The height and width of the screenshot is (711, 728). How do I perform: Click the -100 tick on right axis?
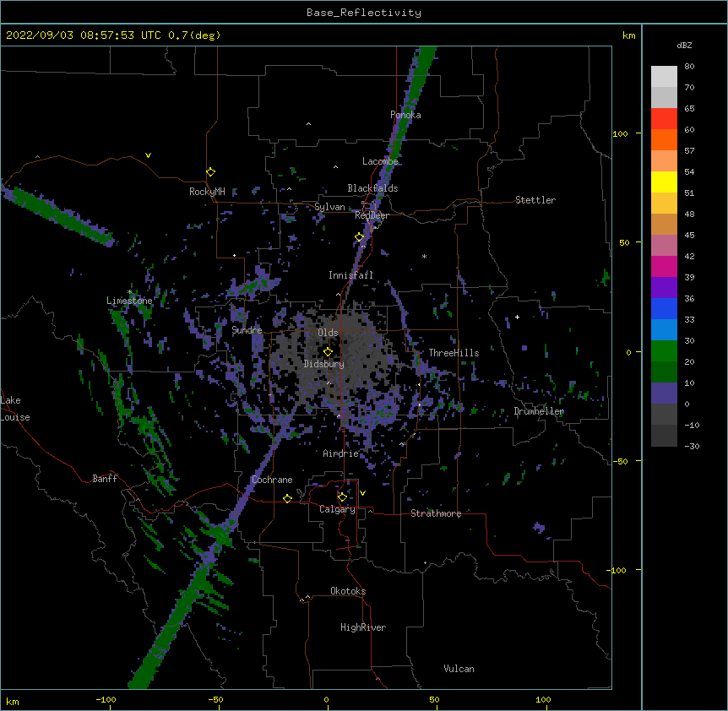[x=617, y=570]
